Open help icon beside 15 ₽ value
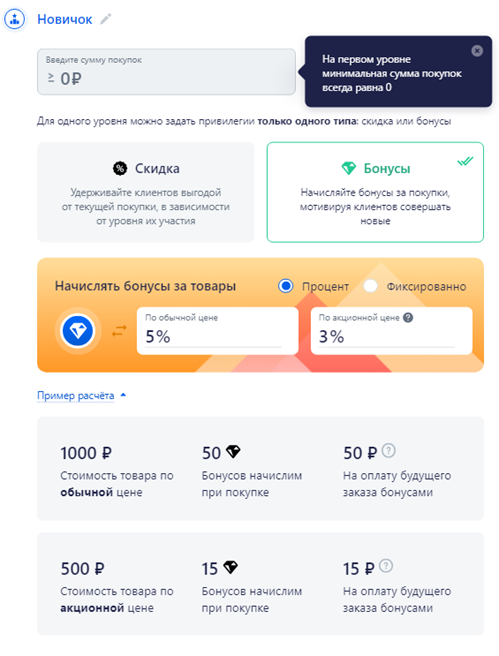The height and width of the screenshot is (656, 499). coord(386,566)
